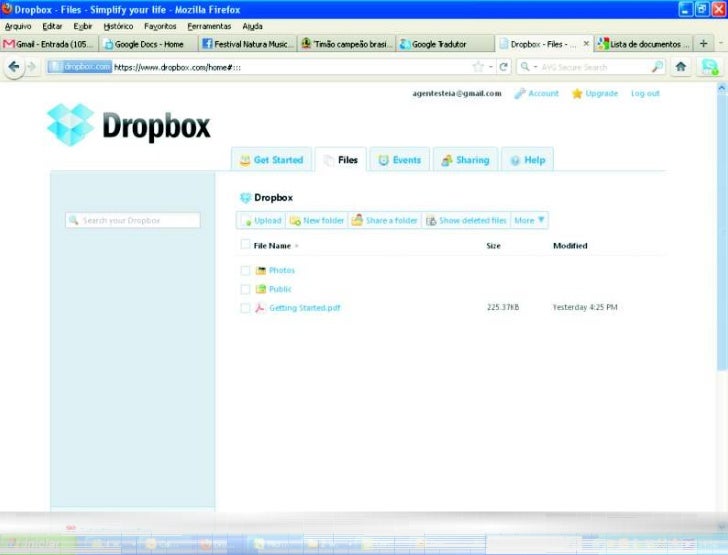Viewport: 728px width, 555px height.
Task: Click the Getting Started.pdf file link
Action: (x=305, y=308)
